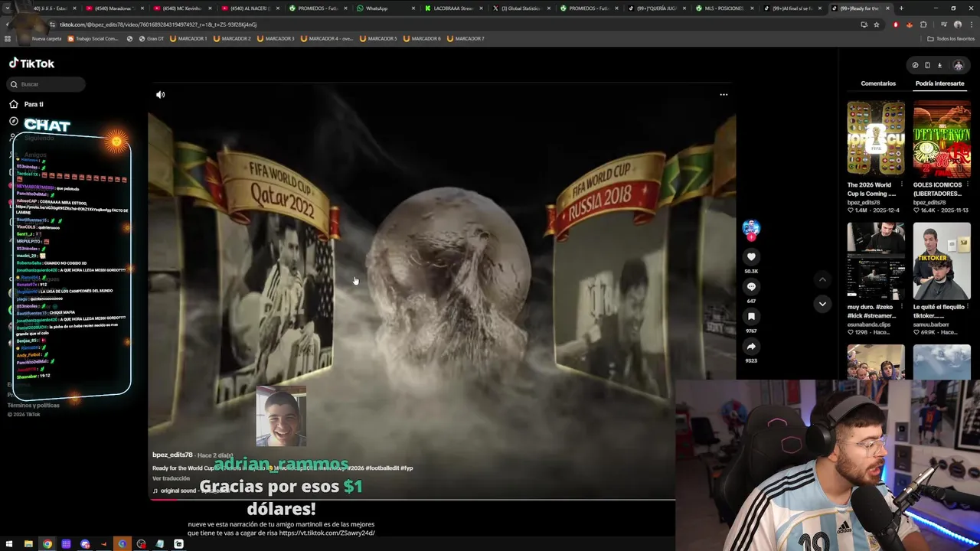
Task: Switch to the Global Statistics browser tab
Action: click(x=521, y=8)
